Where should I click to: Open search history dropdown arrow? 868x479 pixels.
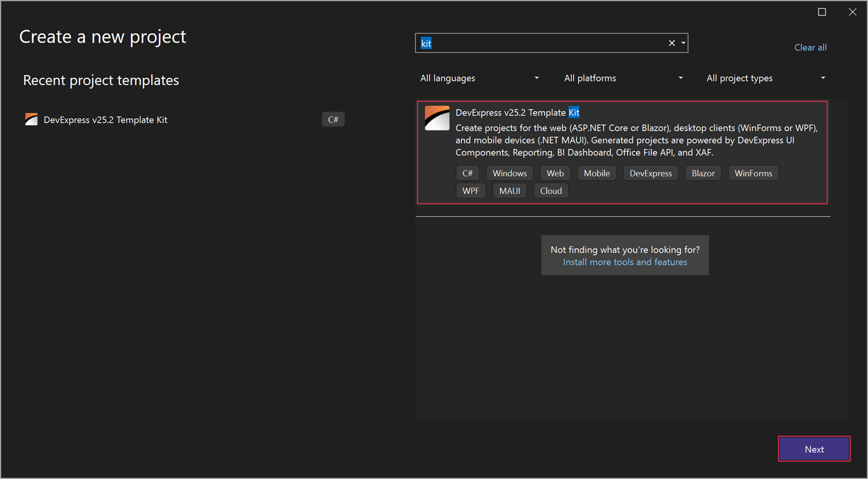[683, 43]
